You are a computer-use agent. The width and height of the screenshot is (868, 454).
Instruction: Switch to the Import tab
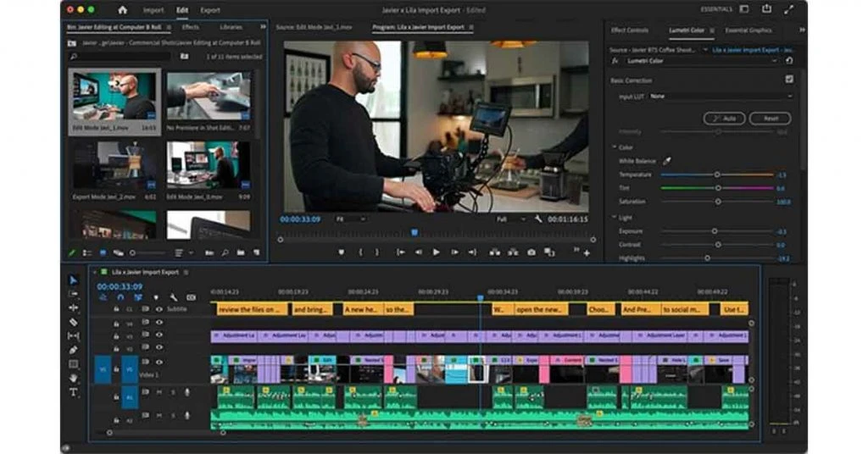[153, 10]
